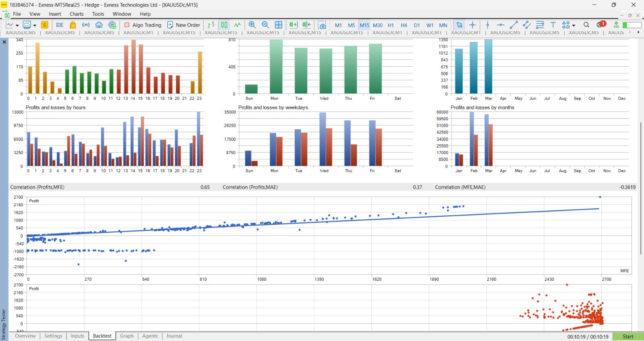Open the MetaEditor IDE
This screenshot has height=341, width=644.
(x=60, y=25)
